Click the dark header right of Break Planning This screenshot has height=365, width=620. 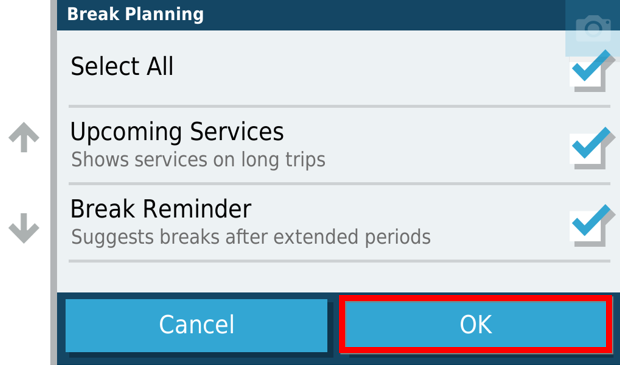(384, 15)
